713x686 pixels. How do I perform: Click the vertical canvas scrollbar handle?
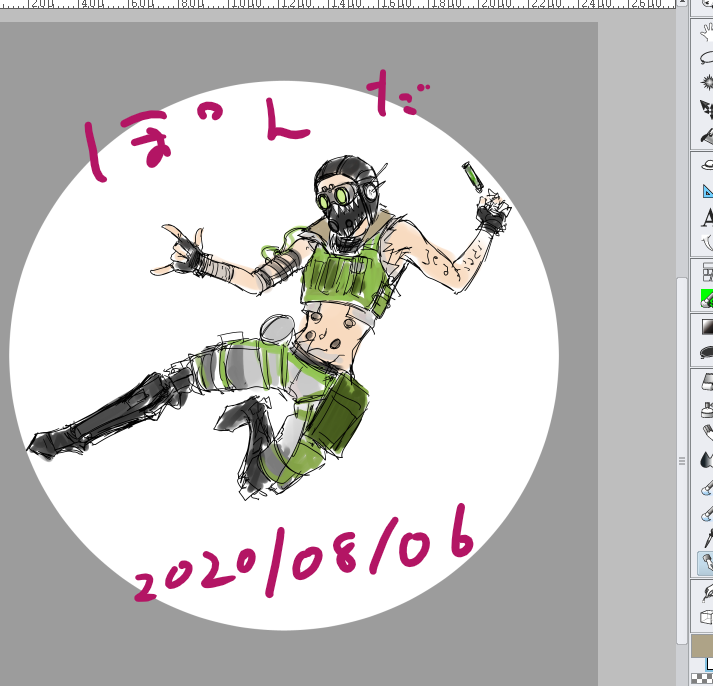(682, 461)
